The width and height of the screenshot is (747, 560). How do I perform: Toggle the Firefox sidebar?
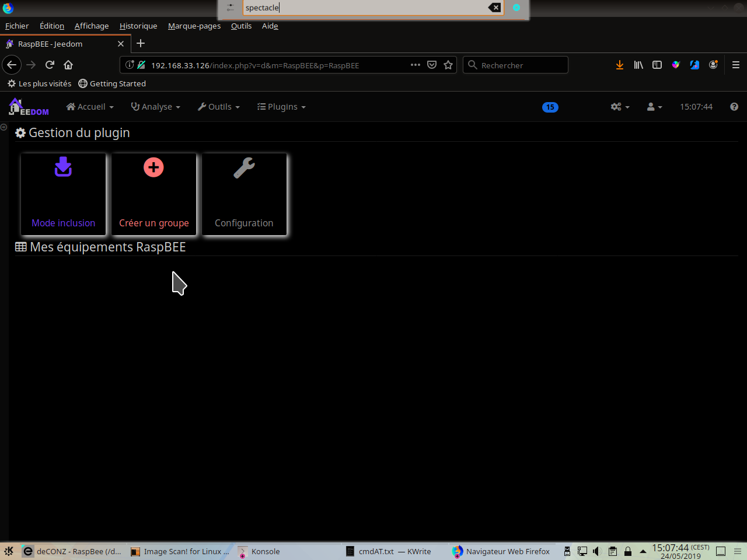click(x=657, y=65)
